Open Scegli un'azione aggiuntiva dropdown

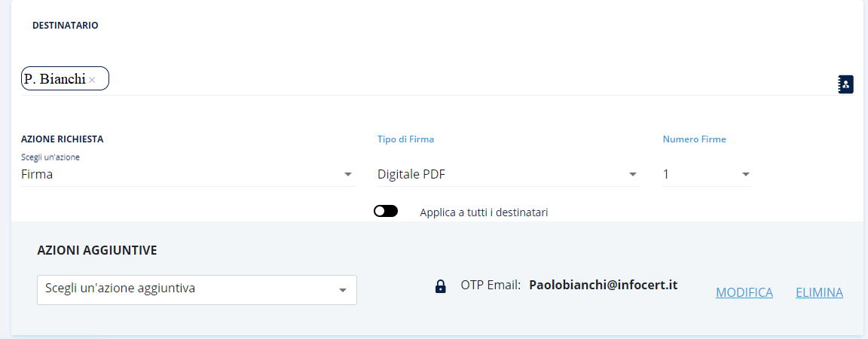(x=197, y=290)
